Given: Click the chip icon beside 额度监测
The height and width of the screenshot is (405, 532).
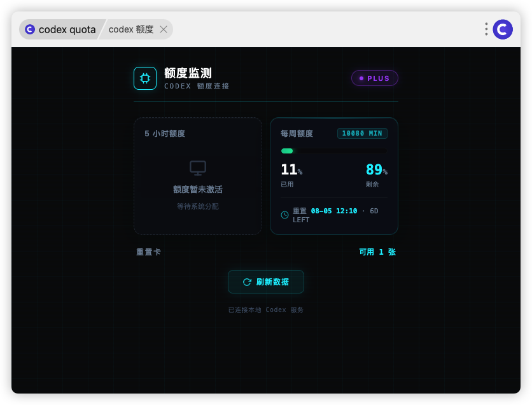Looking at the screenshot, I should [x=145, y=78].
